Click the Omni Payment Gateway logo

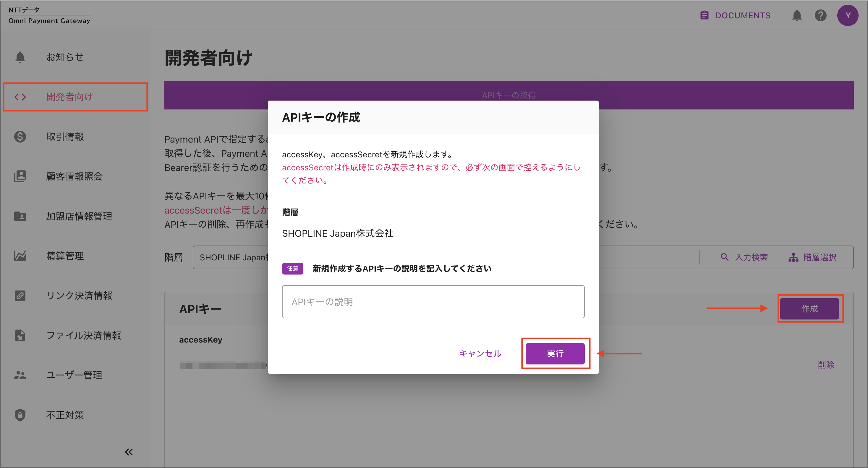[49, 15]
